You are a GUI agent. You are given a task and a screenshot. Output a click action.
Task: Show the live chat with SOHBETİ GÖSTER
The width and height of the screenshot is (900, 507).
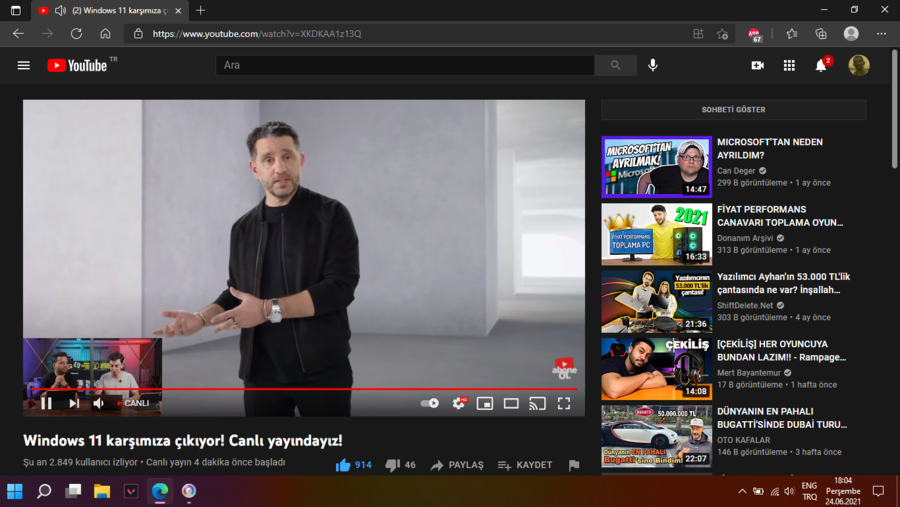coord(734,110)
